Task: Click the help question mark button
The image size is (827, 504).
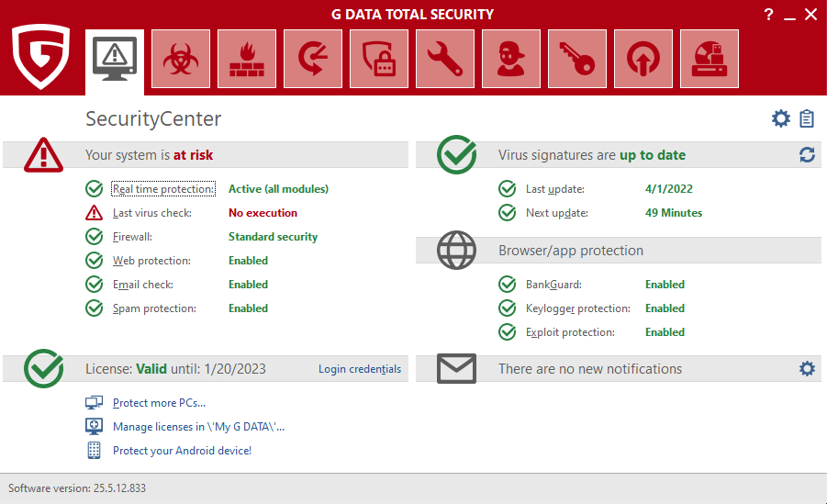Action: [x=768, y=14]
